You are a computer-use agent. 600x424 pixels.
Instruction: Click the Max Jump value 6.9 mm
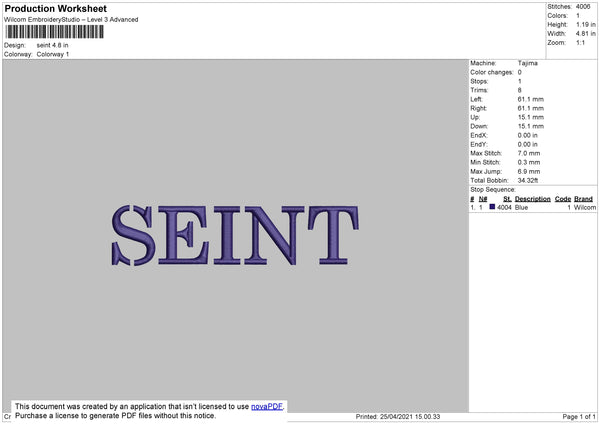pos(529,172)
